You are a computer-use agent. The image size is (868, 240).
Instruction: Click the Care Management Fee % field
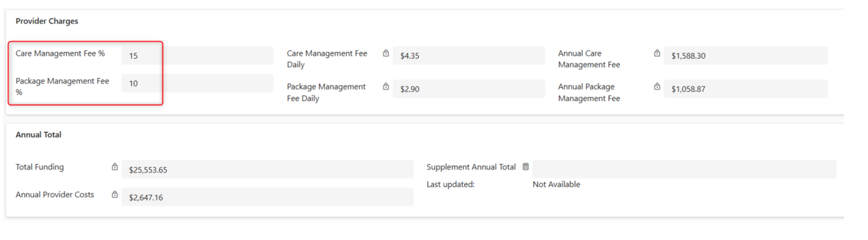197,56
